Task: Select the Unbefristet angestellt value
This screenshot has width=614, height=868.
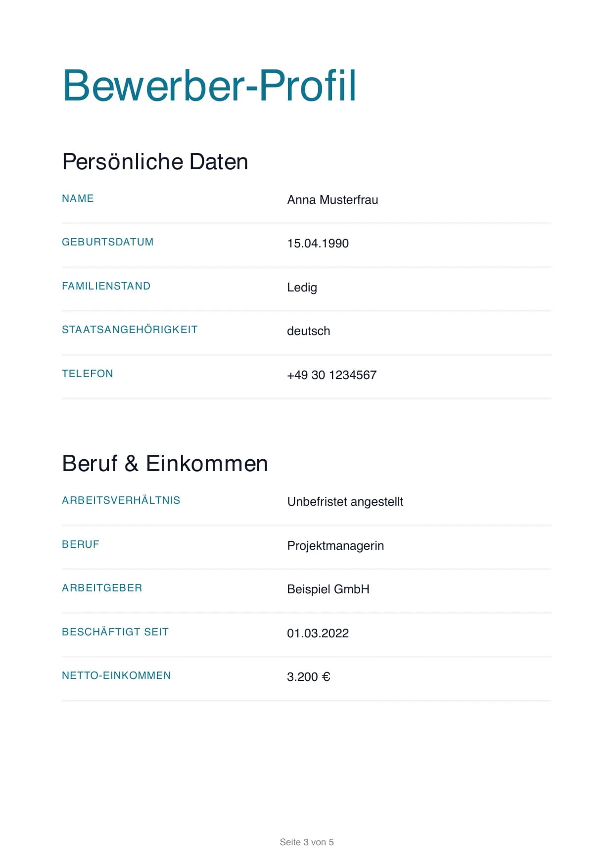Action: point(345,502)
